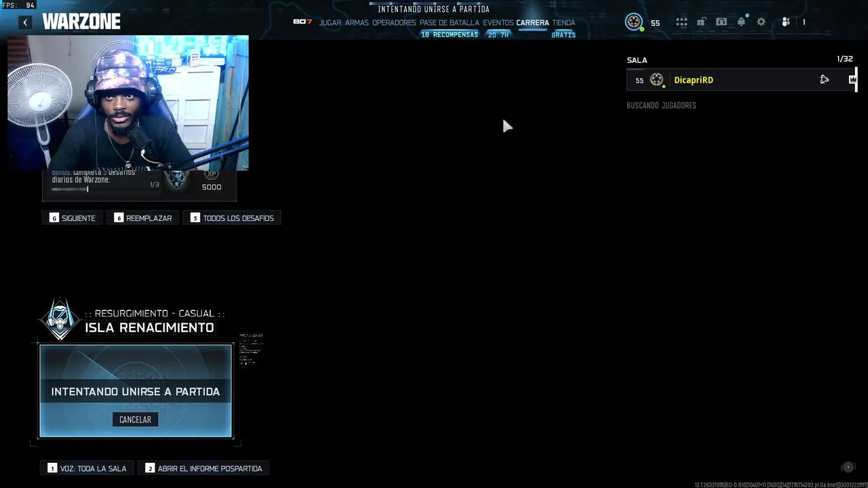The height and width of the screenshot is (488, 868).
Task: Click the 2D 7H event timer badge
Action: (x=498, y=35)
